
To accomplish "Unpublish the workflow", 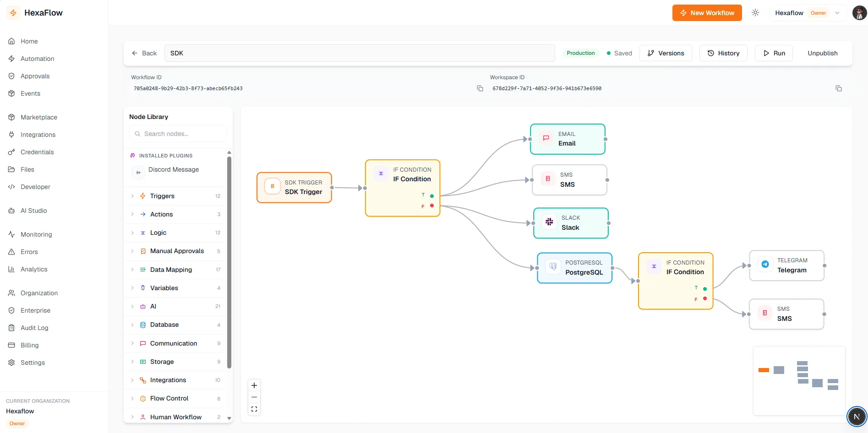I will [x=823, y=53].
